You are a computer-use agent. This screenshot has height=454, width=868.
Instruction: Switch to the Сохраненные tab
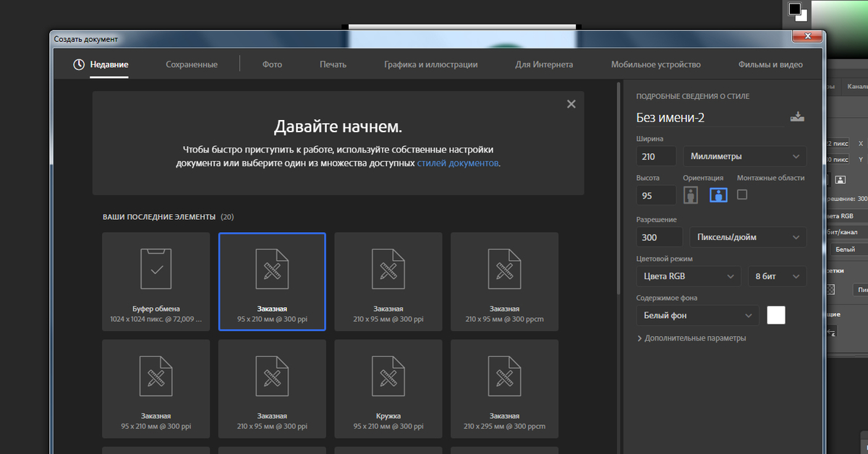(192, 64)
